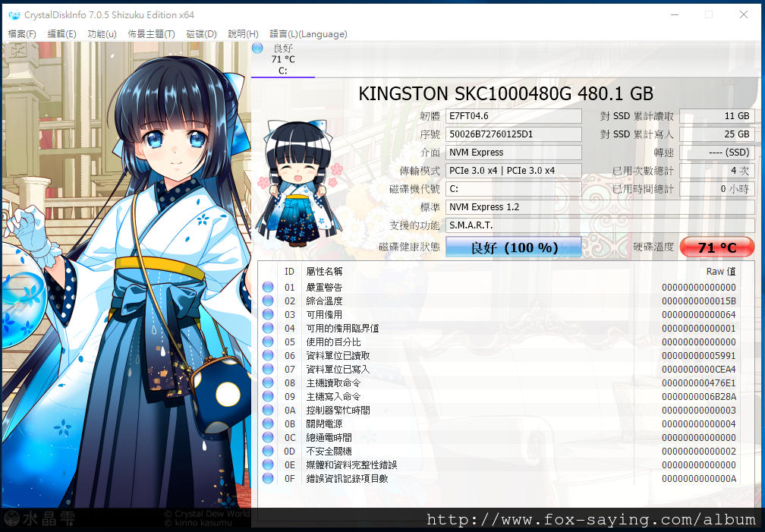Click the firmware field E7FT04.6

513,116
